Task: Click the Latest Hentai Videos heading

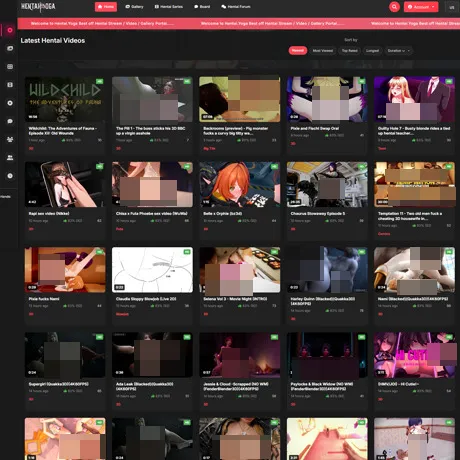Action: click(x=53, y=41)
